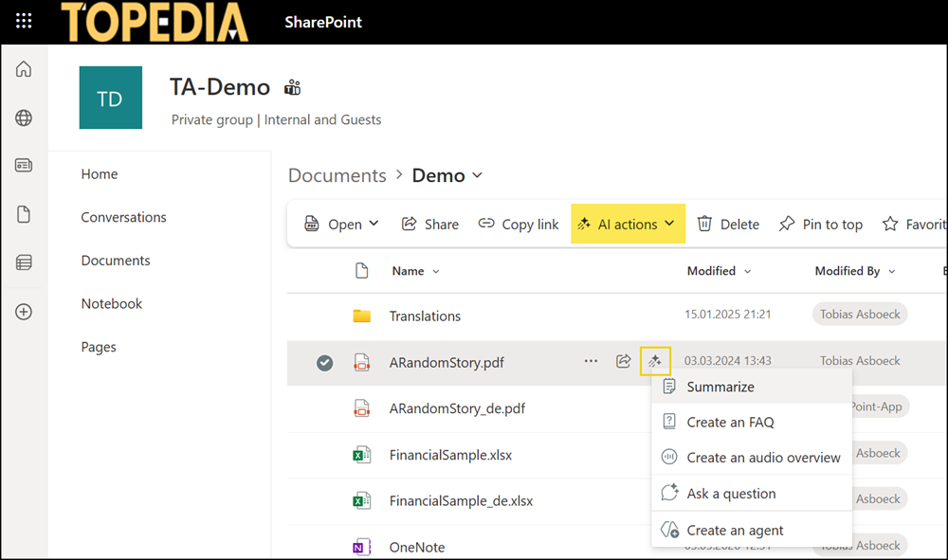Expand the Open button dropdown arrow
The height and width of the screenshot is (560, 948).
point(374,224)
